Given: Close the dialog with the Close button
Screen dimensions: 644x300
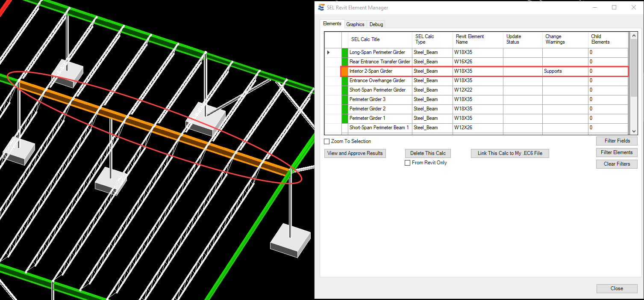Looking at the screenshot, I should [x=617, y=288].
